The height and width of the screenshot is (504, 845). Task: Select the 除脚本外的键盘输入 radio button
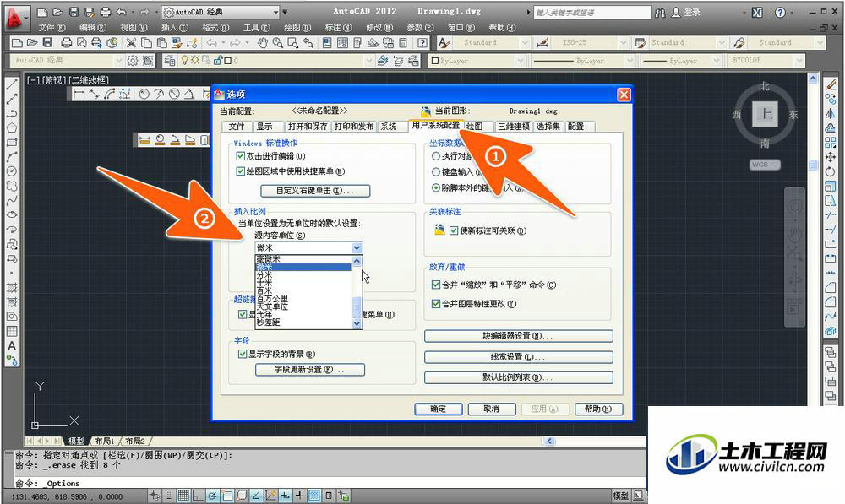[x=436, y=188]
